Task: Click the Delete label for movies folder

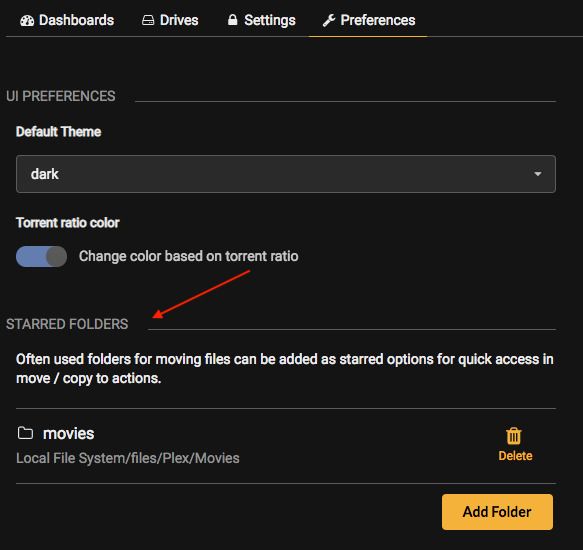Action: pos(515,456)
